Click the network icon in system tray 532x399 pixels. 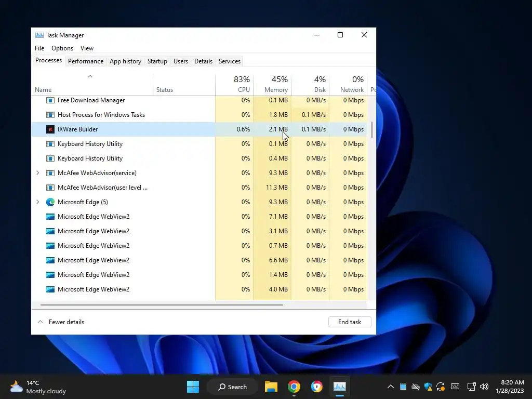coord(471,387)
